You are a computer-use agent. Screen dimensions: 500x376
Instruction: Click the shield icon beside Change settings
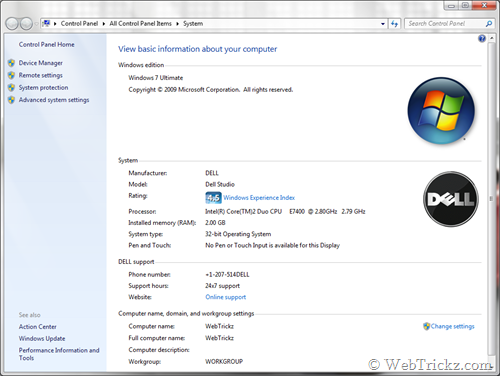tap(426, 326)
